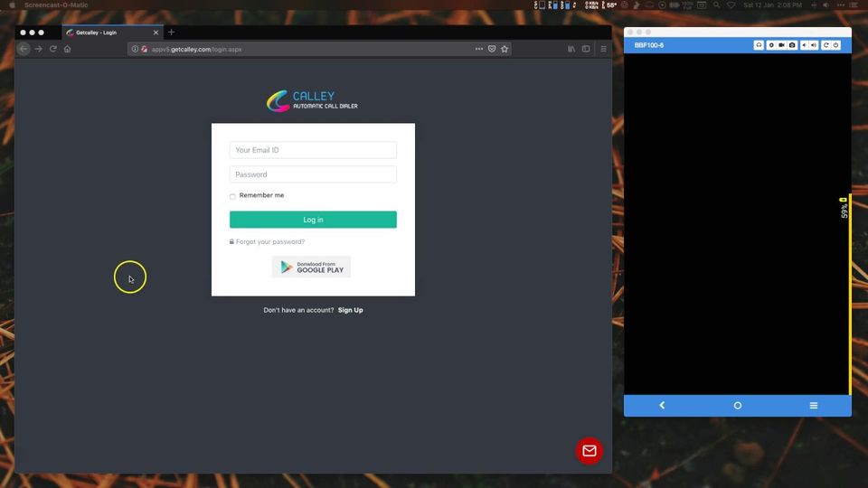
Task: Click Spotlight search icon in menu bar
Action: (x=716, y=5)
